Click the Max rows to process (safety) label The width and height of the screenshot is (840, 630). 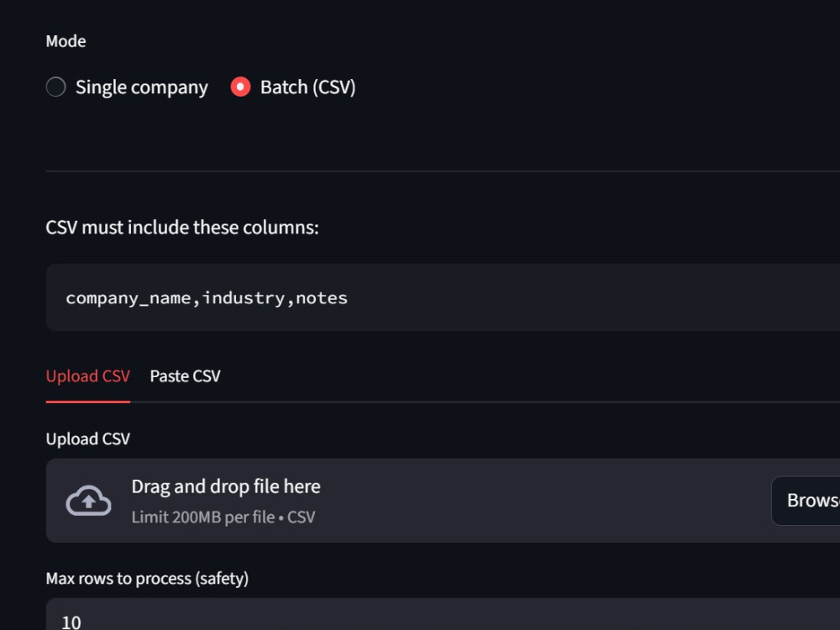coord(147,579)
